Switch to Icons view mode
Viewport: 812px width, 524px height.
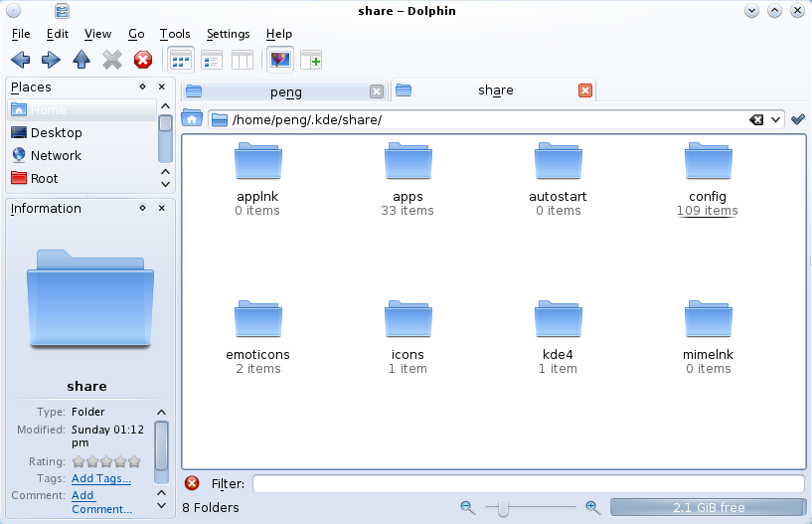181,60
